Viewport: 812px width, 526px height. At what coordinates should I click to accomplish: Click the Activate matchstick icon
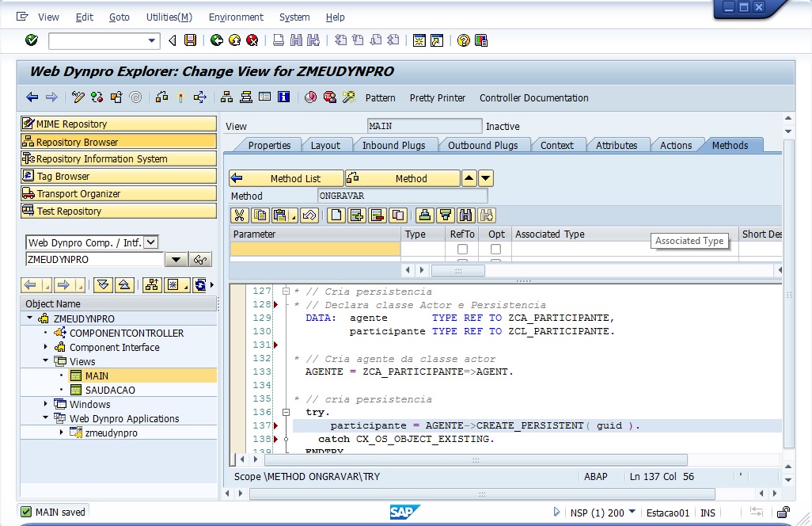coord(180,97)
